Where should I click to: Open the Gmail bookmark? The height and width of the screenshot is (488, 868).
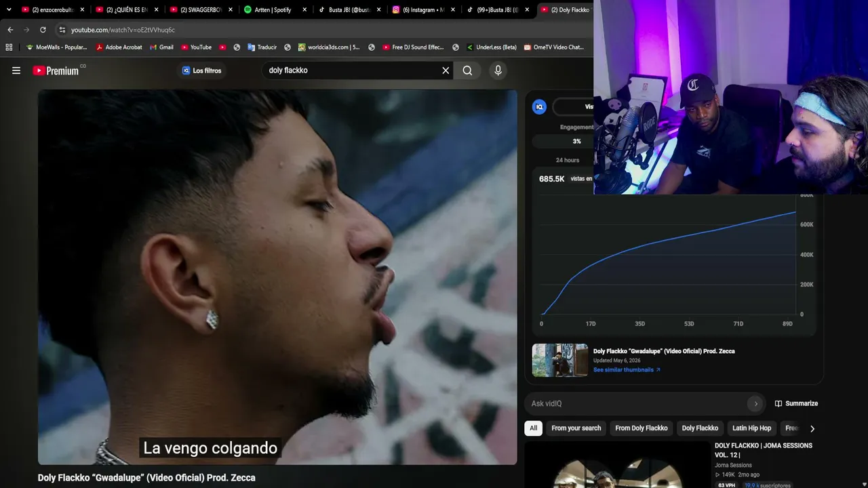pos(161,47)
